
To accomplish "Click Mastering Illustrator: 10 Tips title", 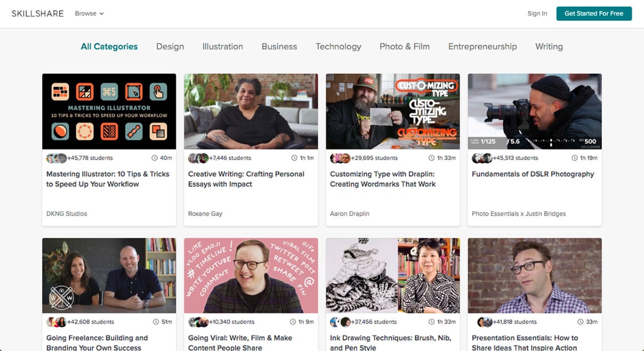I will coord(108,179).
